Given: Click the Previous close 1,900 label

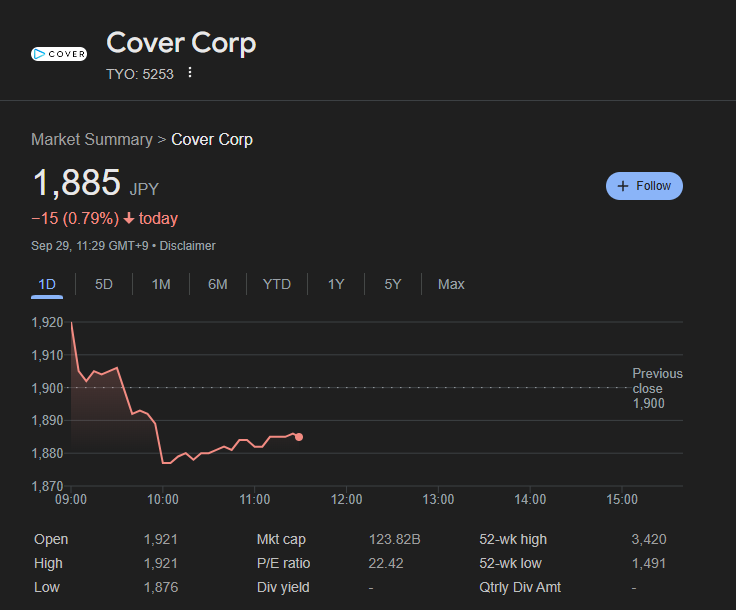Looking at the screenshot, I should pos(657,388).
